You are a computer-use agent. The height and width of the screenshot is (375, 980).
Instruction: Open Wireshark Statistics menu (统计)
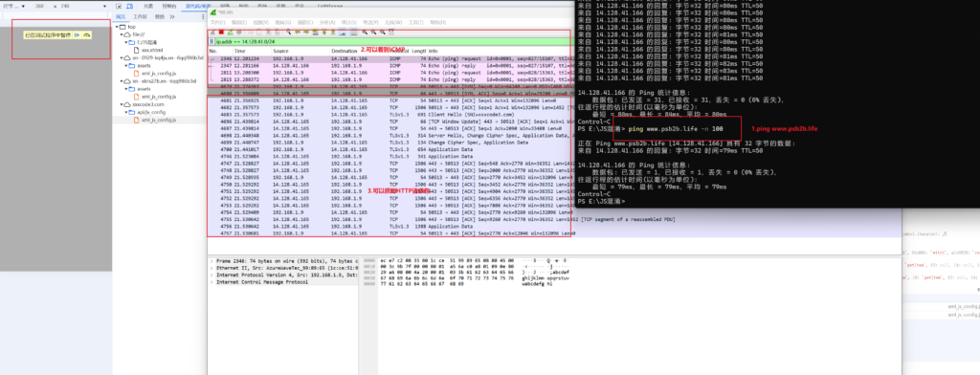[348, 22]
